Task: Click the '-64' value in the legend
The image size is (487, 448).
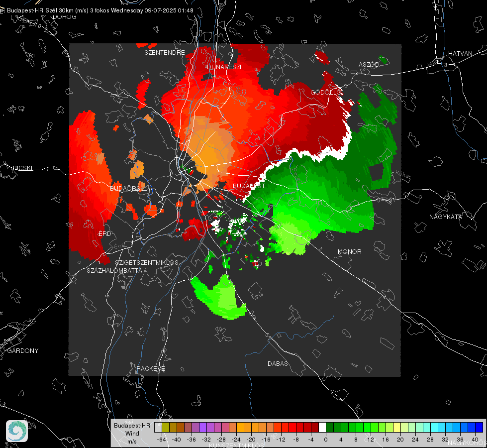Action: [x=162, y=440]
